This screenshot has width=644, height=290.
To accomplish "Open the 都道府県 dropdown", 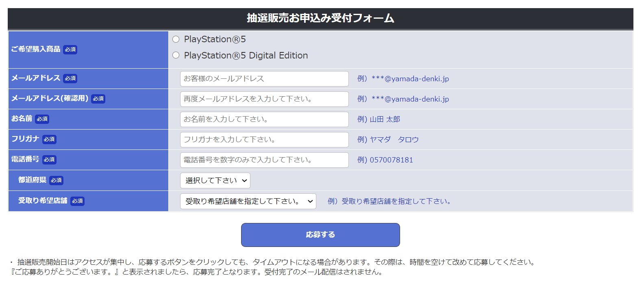I will click(x=215, y=181).
